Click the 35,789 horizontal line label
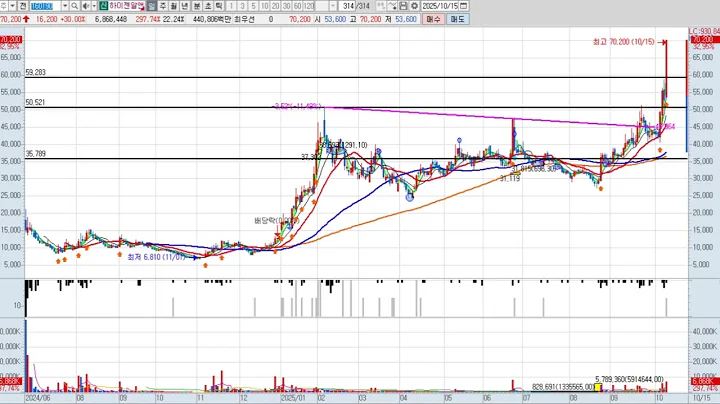The height and width of the screenshot is (404, 720). (x=35, y=154)
